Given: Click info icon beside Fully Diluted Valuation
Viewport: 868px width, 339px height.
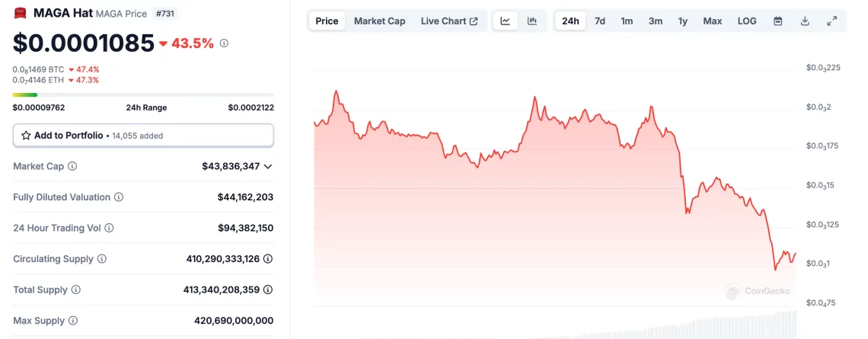Looking at the screenshot, I should pyautogui.click(x=119, y=197).
